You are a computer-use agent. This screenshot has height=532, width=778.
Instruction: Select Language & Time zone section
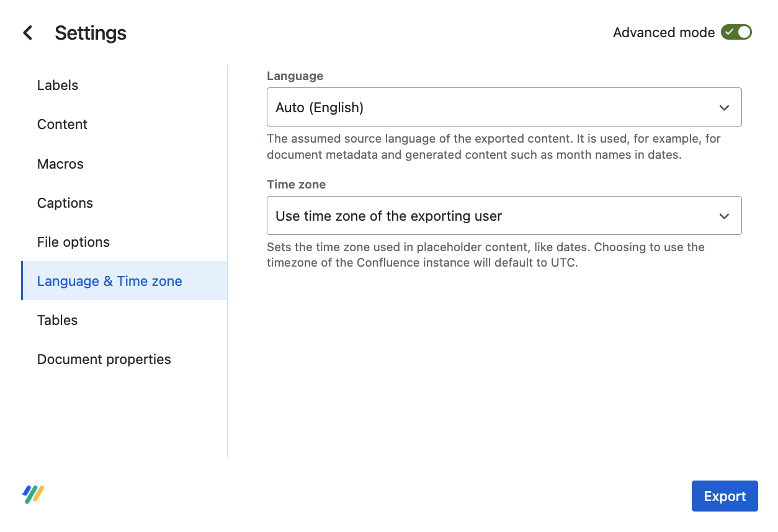pyautogui.click(x=124, y=281)
